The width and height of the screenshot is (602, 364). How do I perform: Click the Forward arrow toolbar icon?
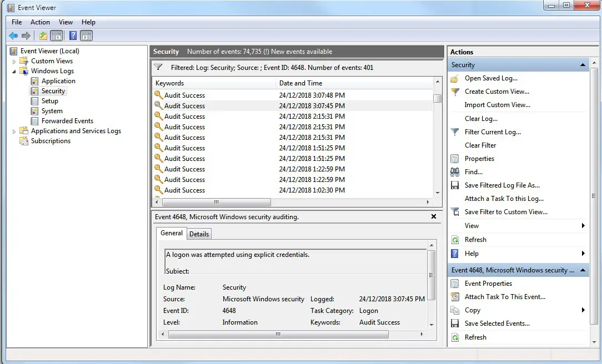pyautogui.click(x=26, y=36)
